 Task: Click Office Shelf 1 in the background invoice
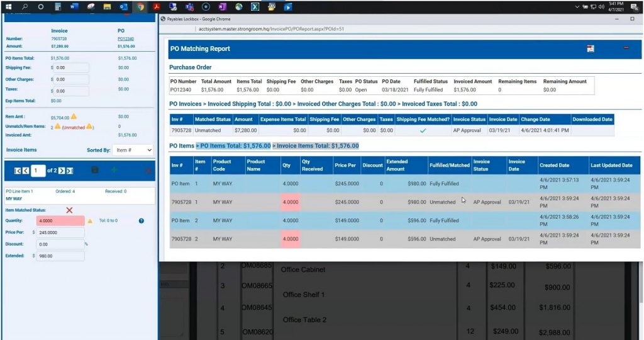tap(304, 295)
